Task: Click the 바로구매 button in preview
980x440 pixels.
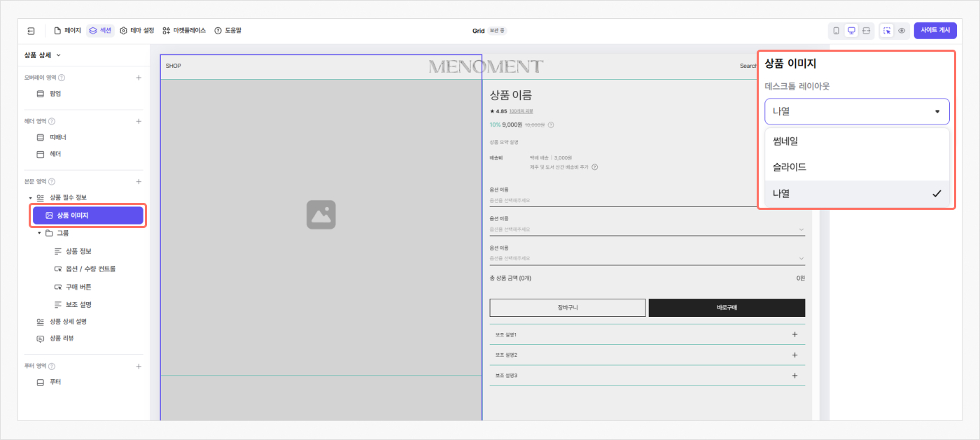Action: [726, 308]
